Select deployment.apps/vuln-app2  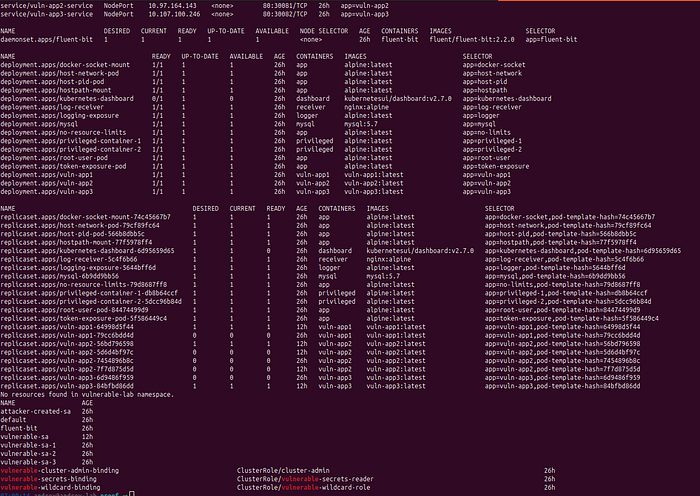click(x=47, y=184)
